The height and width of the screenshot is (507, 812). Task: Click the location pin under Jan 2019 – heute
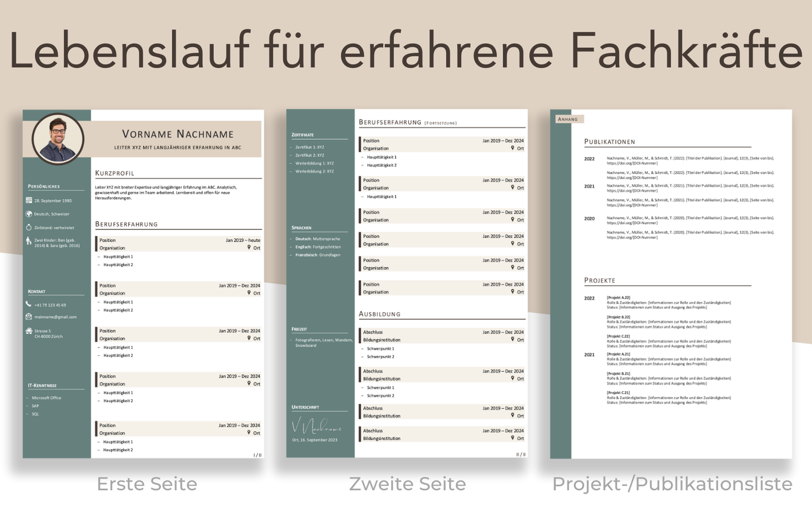click(249, 248)
